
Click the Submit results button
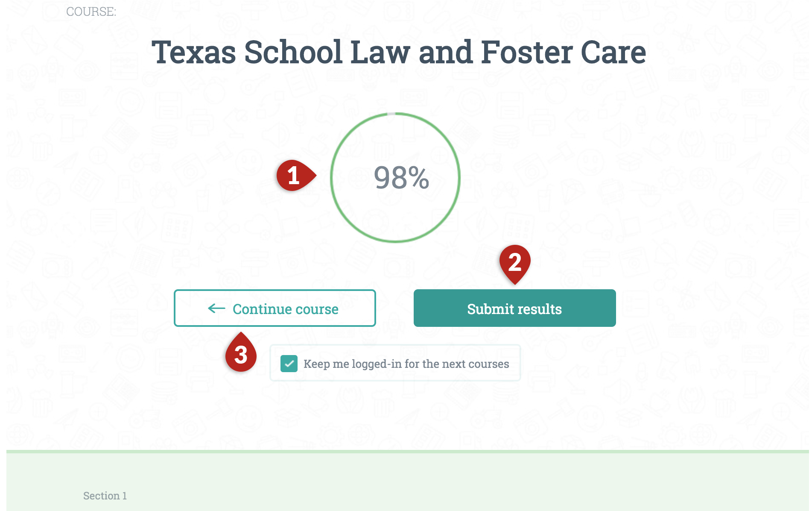(x=514, y=308)
